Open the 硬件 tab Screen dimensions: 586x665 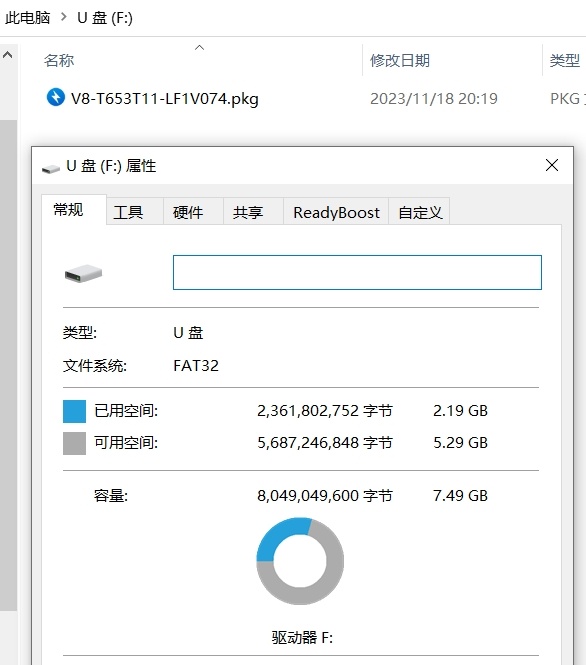[x=188, y=212]
